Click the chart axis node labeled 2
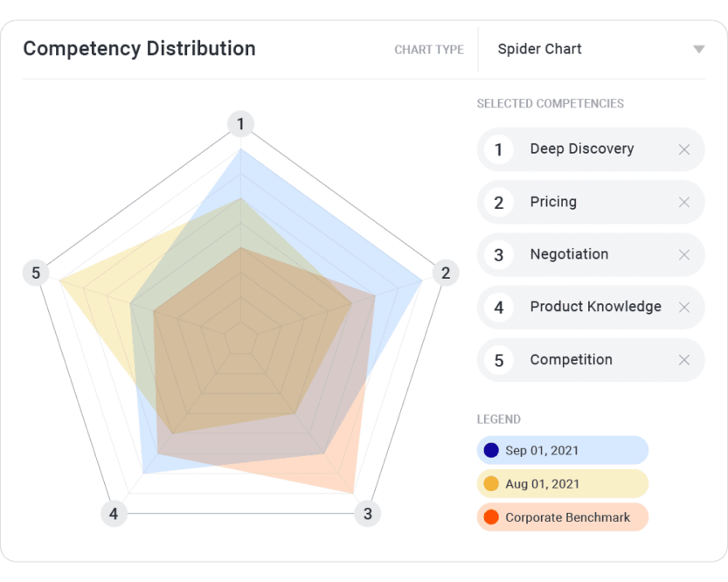Screen dimensions: 728x582 tap(445, 273)
